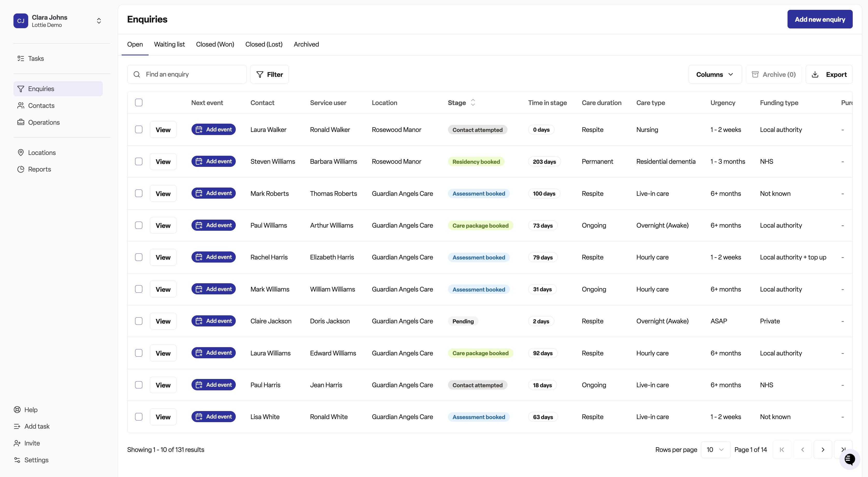The width and height of the screenshot is (868, 477).
Task: Click the Contacts people icon
Action: click(x=20, y=106)
